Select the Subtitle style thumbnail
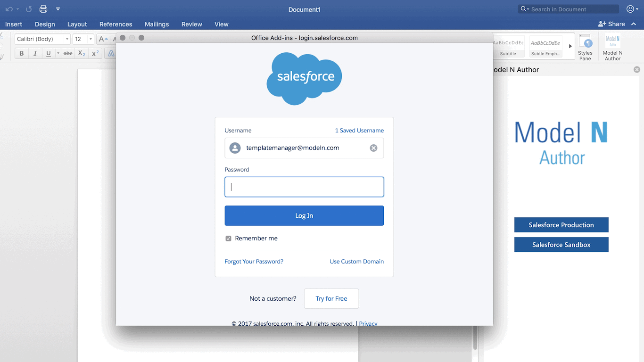Screen dimensions: 644x362 pyautogui.click(x=508, y=46)
